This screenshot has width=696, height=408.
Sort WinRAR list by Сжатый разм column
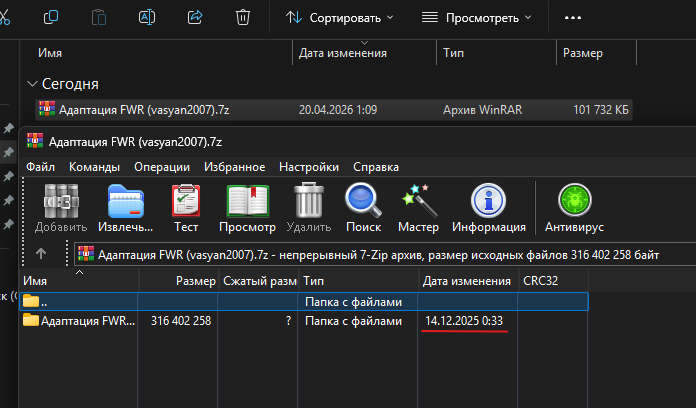[259, 281]
